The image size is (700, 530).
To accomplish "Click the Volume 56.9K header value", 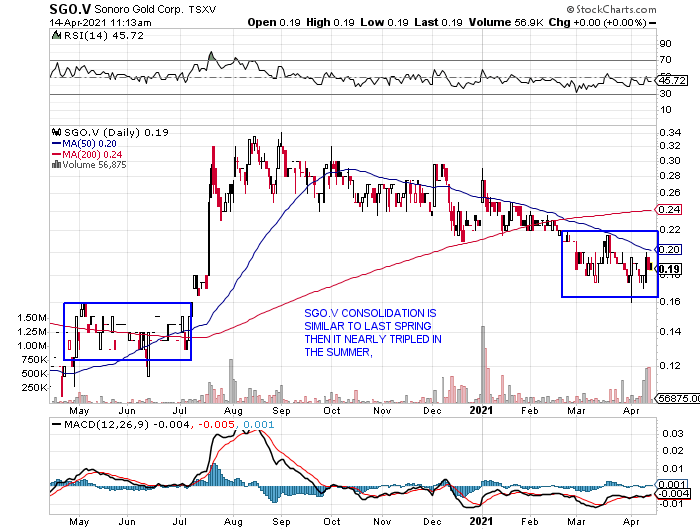I will pos(506,22).
